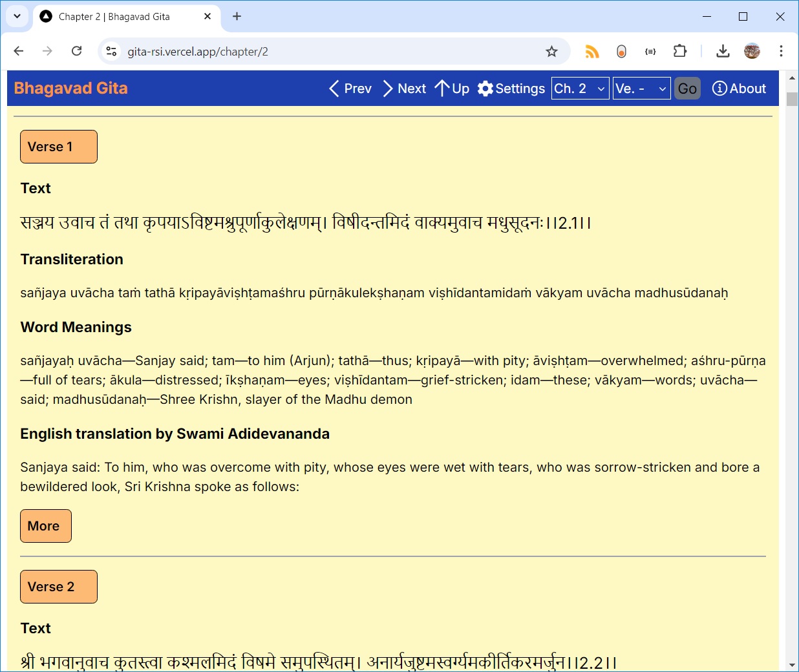This screenshot has width=799, height=672.
Task: Reload the current page
Action: [76, 51]
